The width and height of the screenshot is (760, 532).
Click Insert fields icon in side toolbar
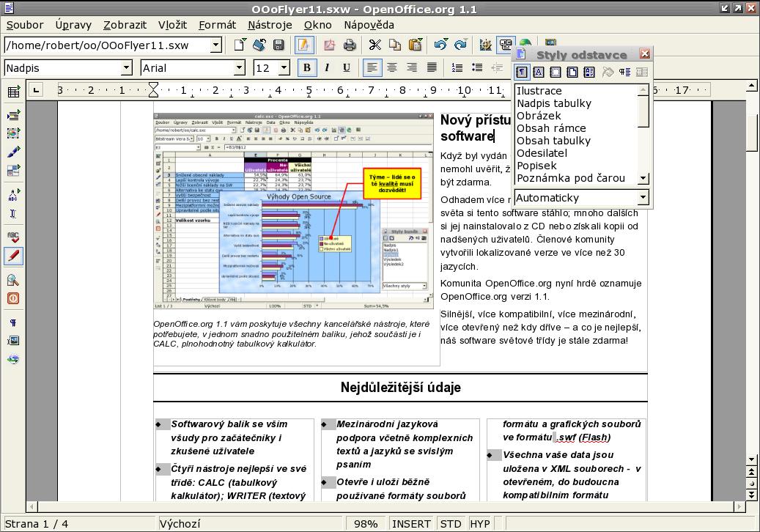(x=13, y=114)
